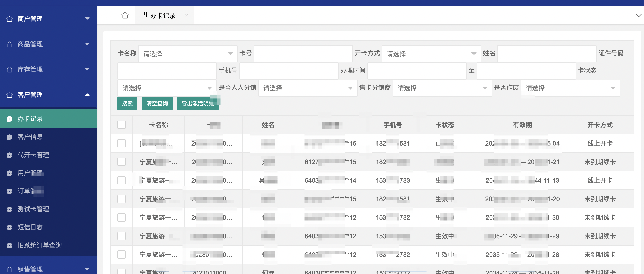Open 旧系统订单查询 in the sidebar
Viewport: 644px width, 274px height.
(48, 246)
